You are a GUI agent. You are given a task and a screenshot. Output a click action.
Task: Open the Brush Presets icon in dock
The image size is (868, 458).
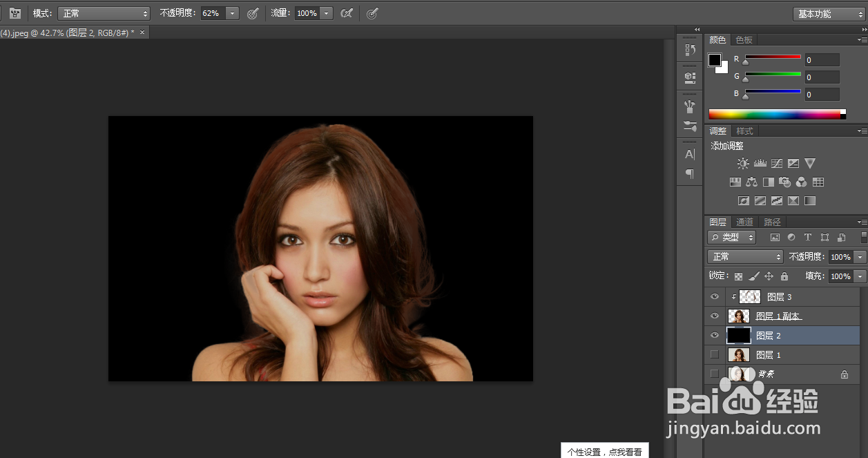(x=689, y=126)
